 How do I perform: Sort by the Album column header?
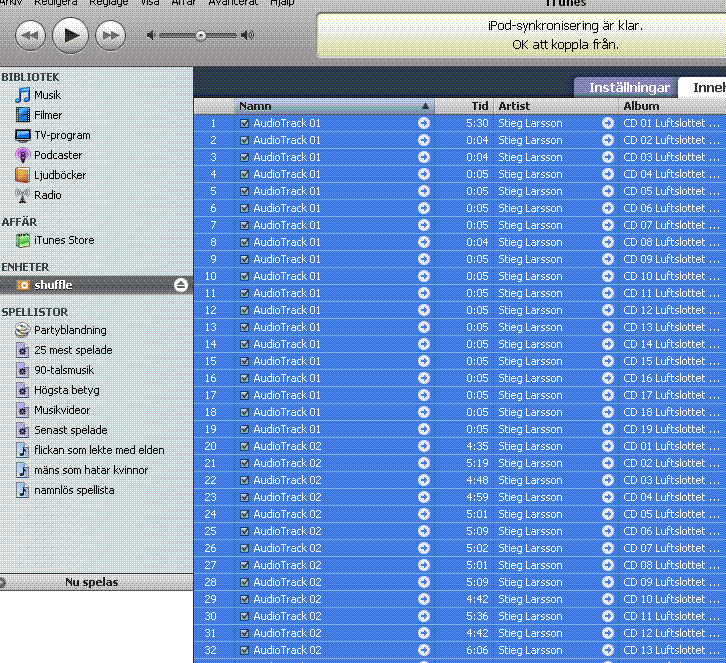click(672, 106)
